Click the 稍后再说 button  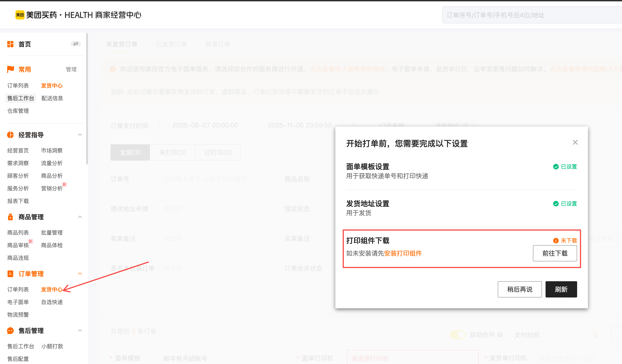[x=520, y=289]
